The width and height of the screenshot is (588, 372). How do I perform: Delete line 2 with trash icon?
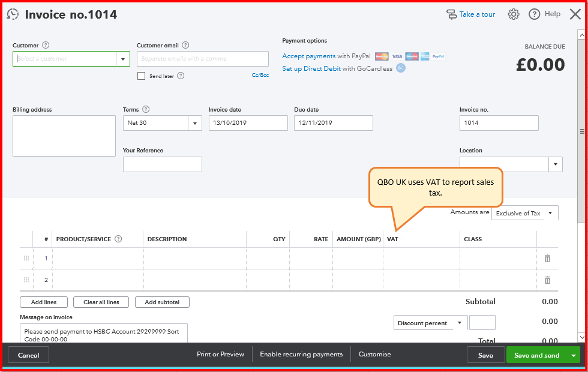click(547, 280)
